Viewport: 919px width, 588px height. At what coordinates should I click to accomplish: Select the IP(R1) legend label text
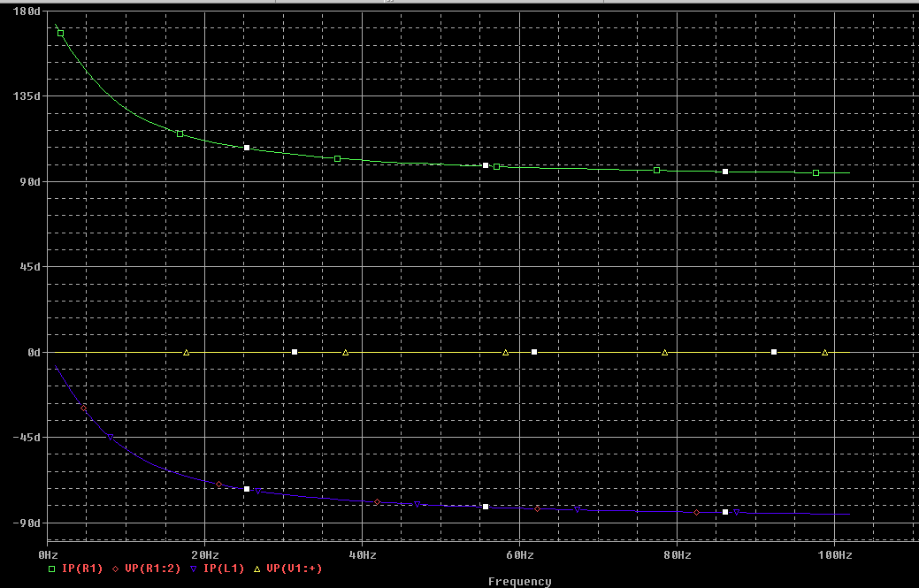(x=81, y=569)
